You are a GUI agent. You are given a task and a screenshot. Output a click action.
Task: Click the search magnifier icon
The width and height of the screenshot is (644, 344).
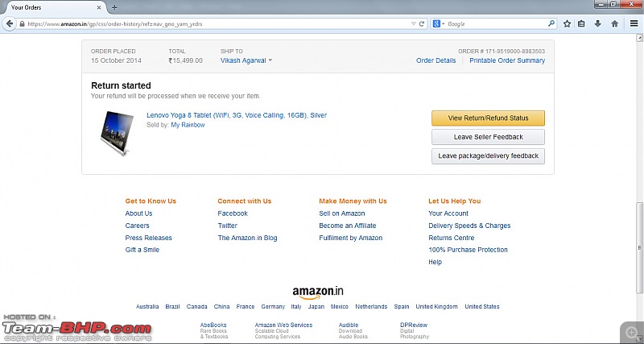(551, 24)
